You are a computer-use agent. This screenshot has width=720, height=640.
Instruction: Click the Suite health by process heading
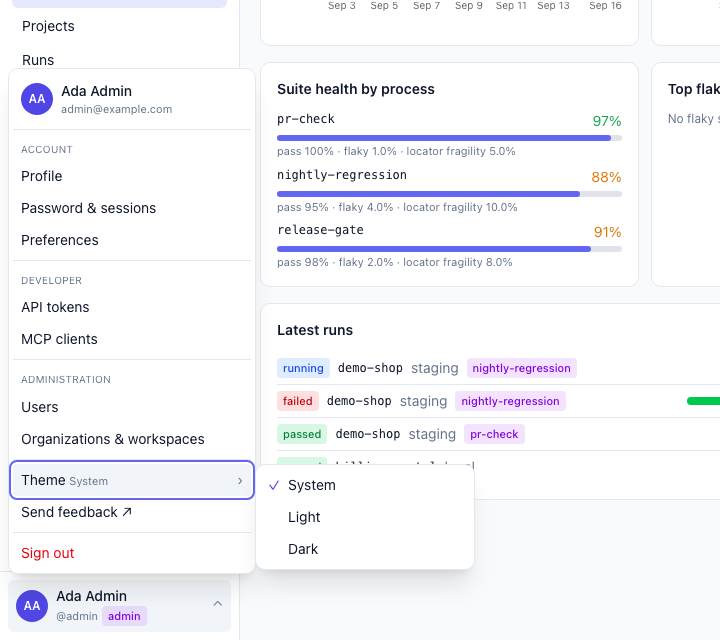pyautogui.click(x=356, y=89)
